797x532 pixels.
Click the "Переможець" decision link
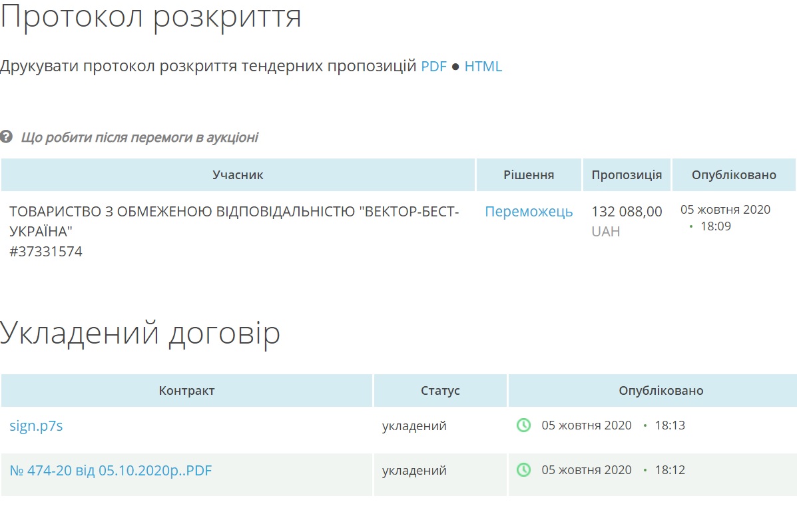(x=529, y=212)
